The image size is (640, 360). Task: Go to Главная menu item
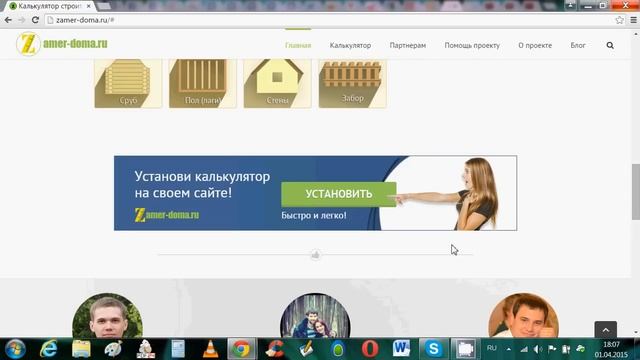298,45
